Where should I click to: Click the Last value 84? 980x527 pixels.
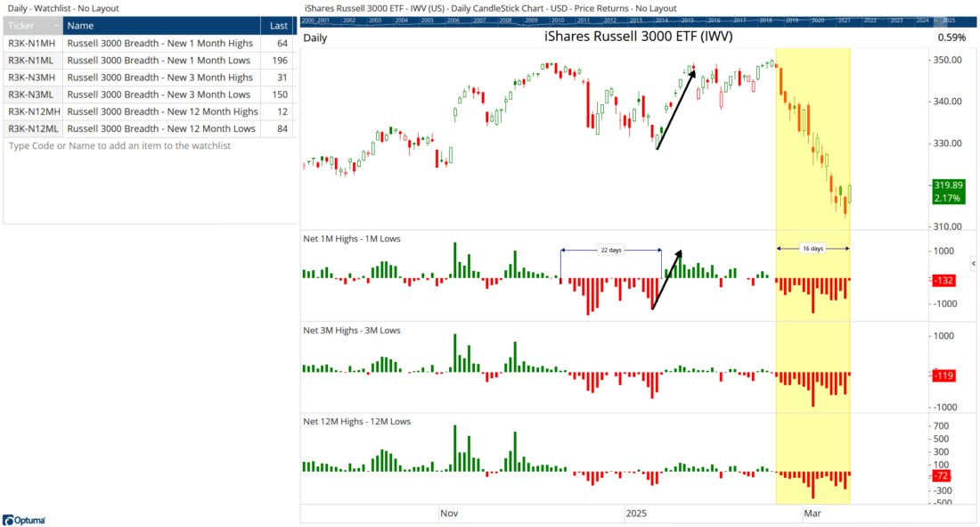point(282,128)
